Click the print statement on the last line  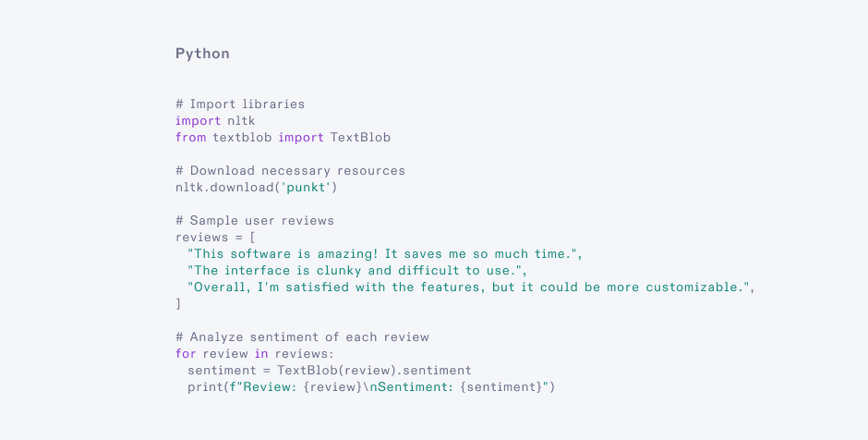(x=370, y=386)
